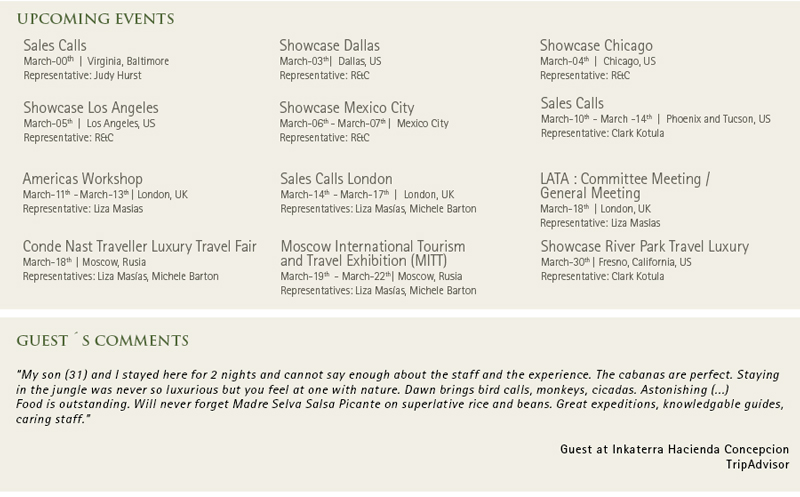Click Guest at Inkaterra Hacienda Concepcion
The image size is (800, 497).
tap(674, 449)
